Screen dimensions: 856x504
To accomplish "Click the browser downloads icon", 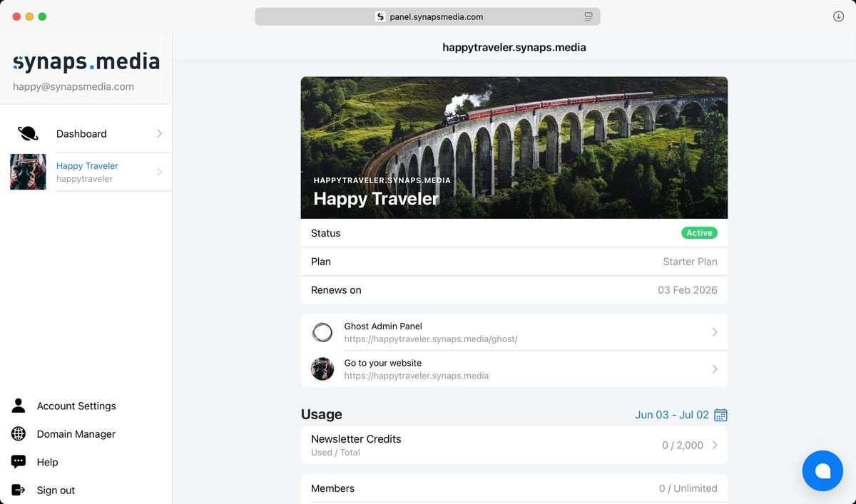I will [838, 16].
